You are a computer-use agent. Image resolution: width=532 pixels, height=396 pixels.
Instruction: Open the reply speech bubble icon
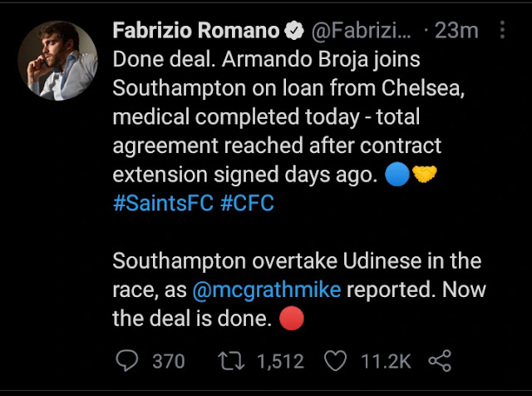point(126,360)
